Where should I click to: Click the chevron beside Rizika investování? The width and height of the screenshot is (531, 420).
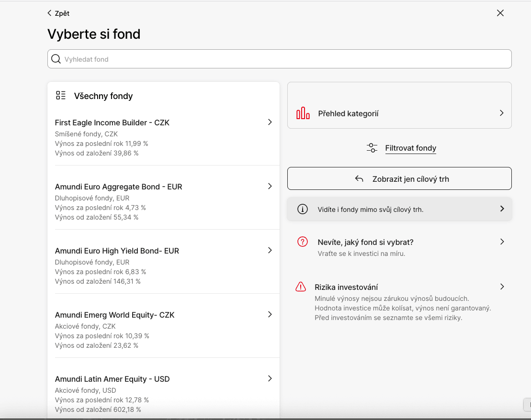click(x=502, y=287)
